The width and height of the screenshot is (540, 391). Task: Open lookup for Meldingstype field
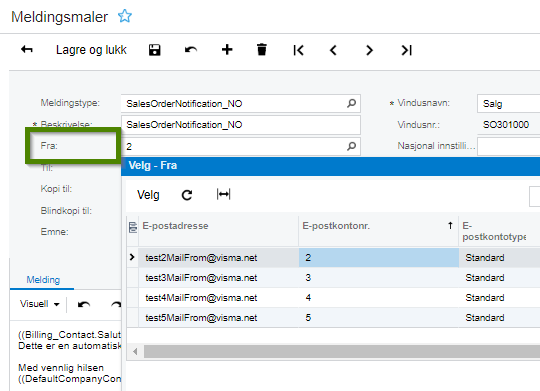(351, 103)
